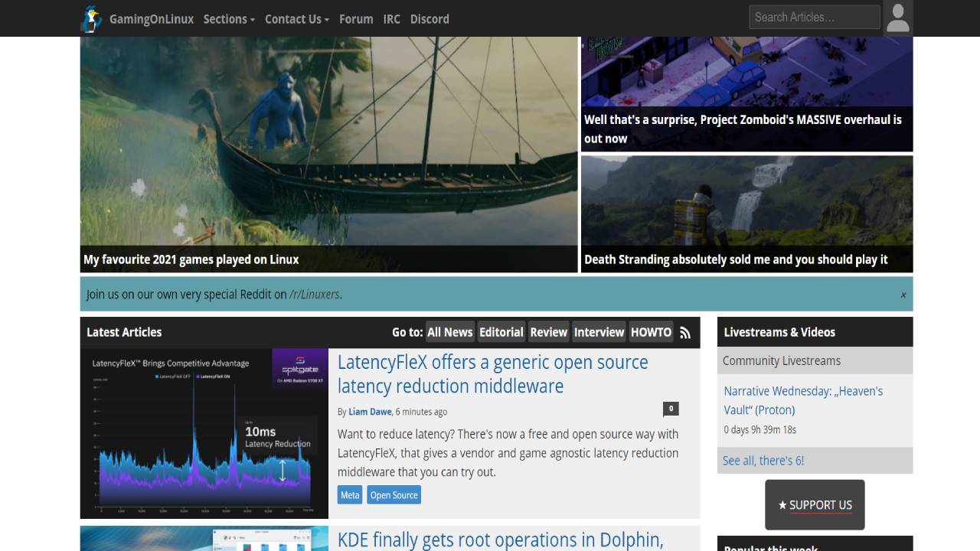
Task: Open the RSS feed icon
Action: (685, 333)
